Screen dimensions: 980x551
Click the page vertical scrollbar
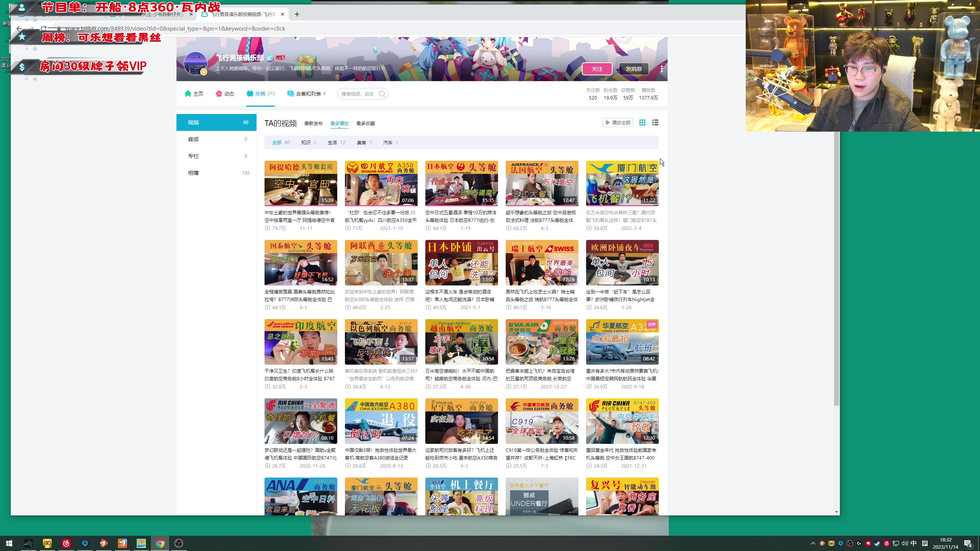click(836, 268)
